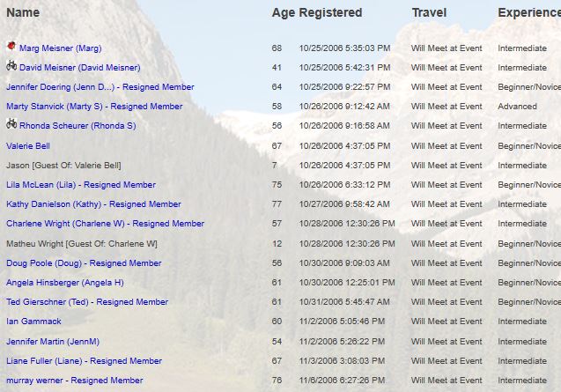Click the Registered column header
This screenshot has height=392, width=561.
330,13
